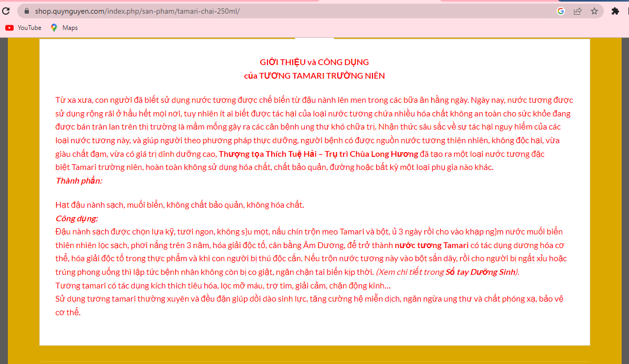Click the bold 'nước tương Tamari' text
This screenshot has width=629, height=364.
[431, 245]
